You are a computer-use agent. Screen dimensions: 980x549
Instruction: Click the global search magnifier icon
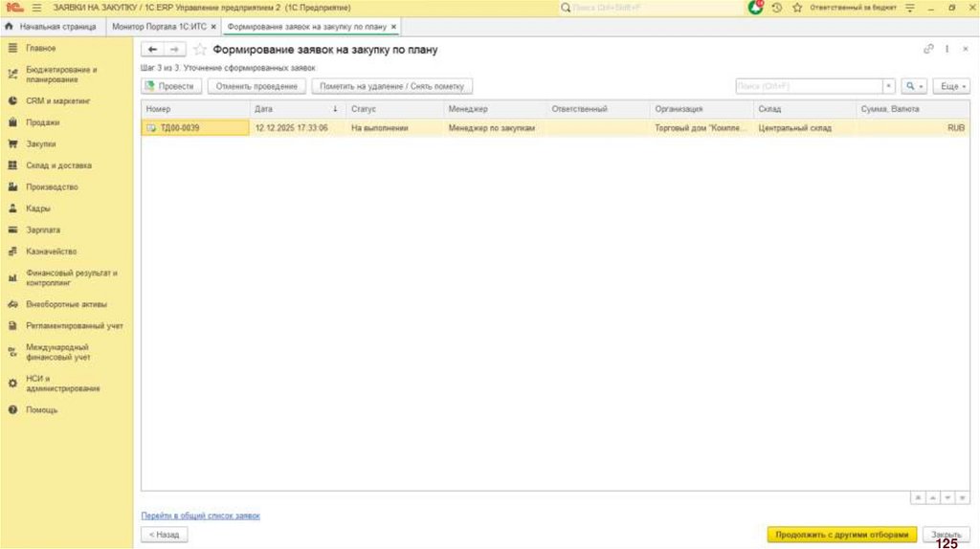click(x=566, y=8)
